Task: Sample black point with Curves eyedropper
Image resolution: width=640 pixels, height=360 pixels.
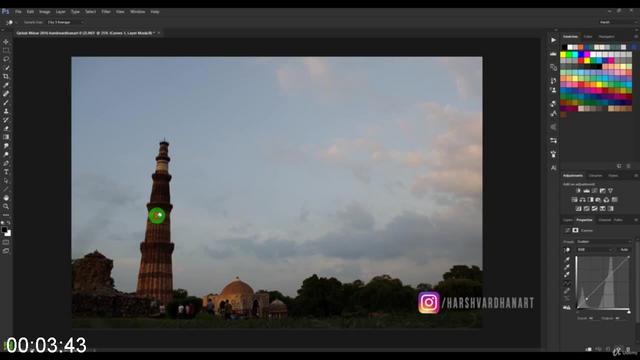Action: [x=567, y=259]
